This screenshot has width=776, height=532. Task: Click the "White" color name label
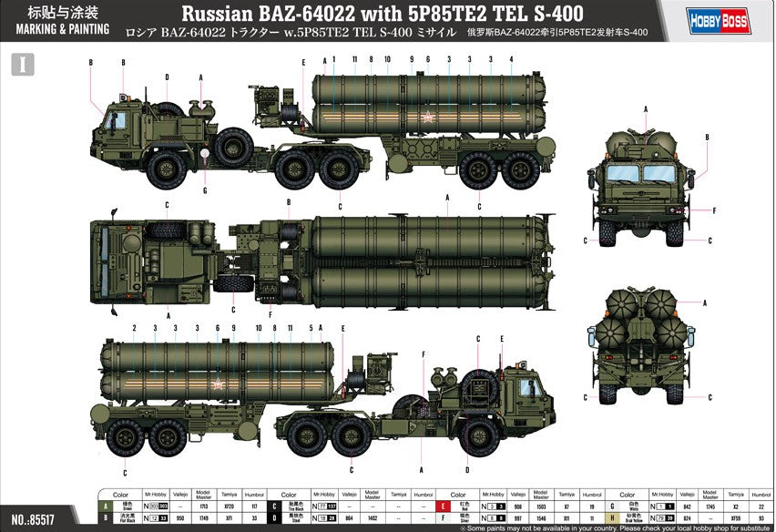[634, 508]
